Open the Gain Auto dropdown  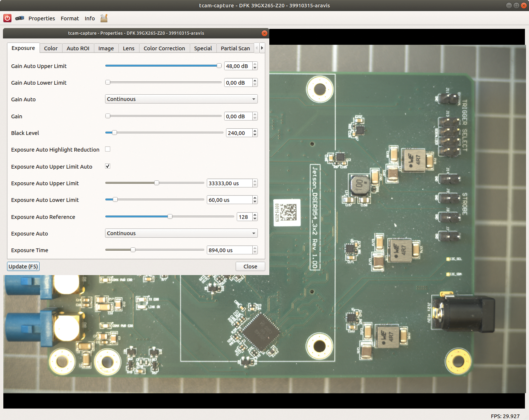(x=181, y=99)
